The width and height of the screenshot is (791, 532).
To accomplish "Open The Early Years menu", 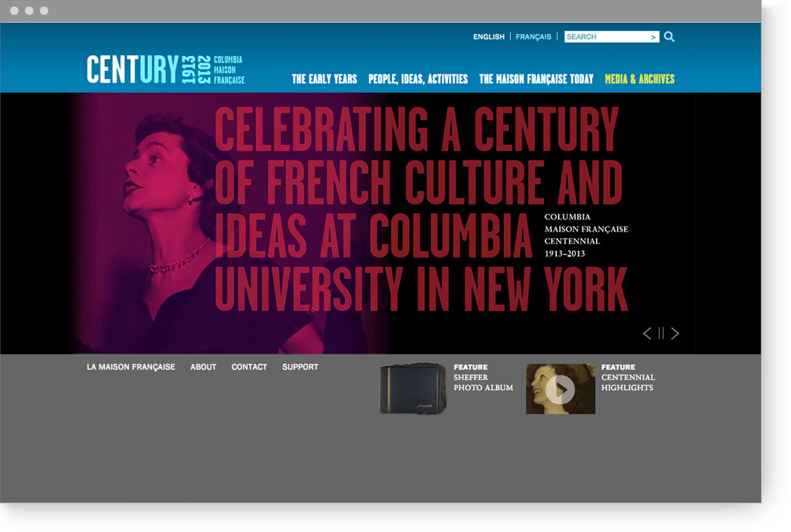I will pyautogui.click(x=324, y=79).
